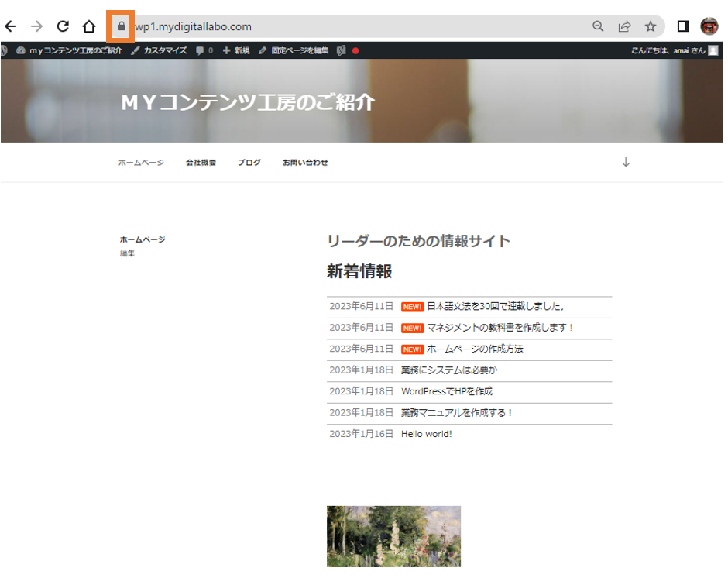Open カスタマイズ in the admin bar
This screenshot has height=578, width=728.
[159, 50]
